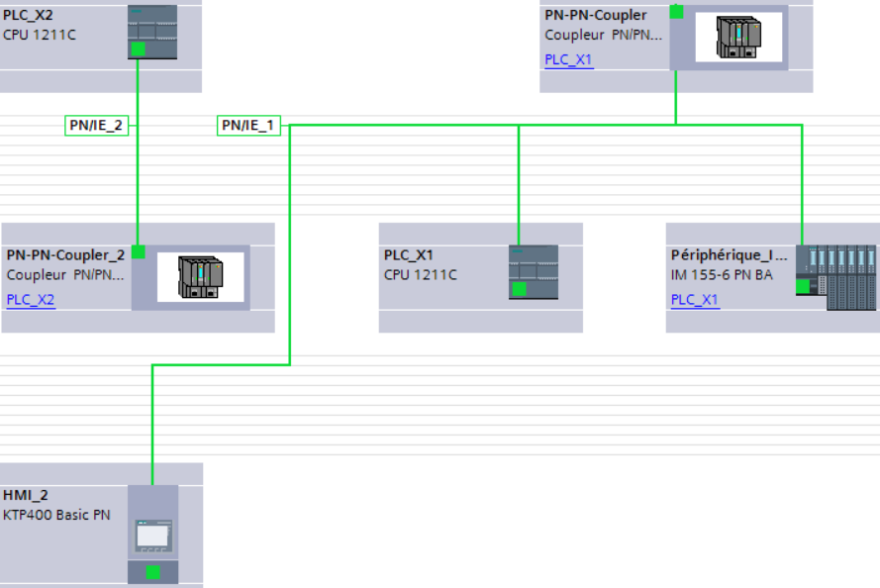
Task: Select the HMI_2 device name text
Action: [x=26, y=495]
